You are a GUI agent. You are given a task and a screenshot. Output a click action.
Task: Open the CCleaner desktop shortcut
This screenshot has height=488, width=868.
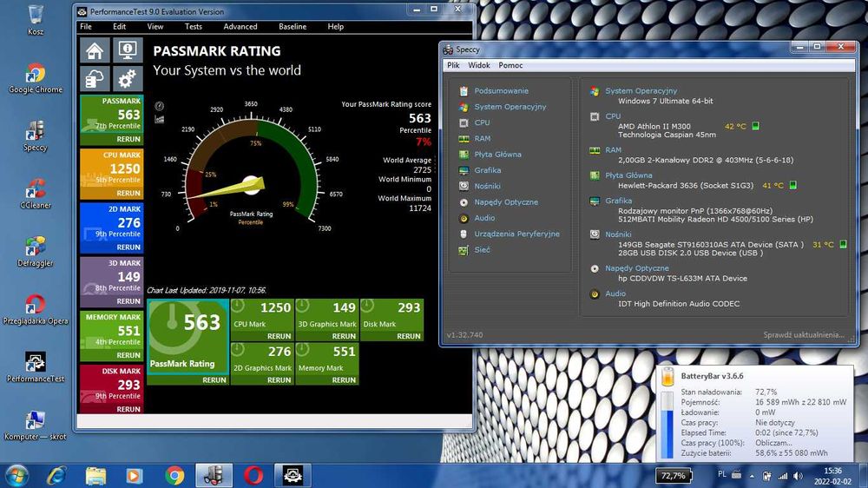click(x=36, y=194)
